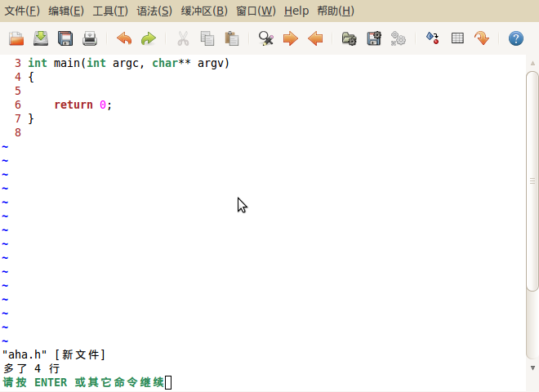Open the 帮助(H) menu
Image resolution: width=539 pixels, height=392 pixels.
tap(336, 11)
